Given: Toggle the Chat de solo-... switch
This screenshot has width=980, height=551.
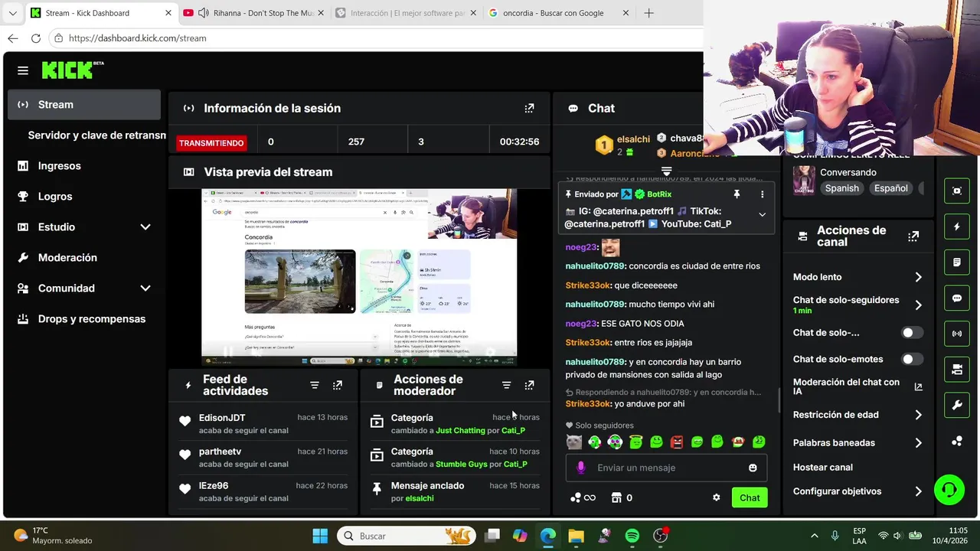Looking at the screenshot, I should pos(911,333).
